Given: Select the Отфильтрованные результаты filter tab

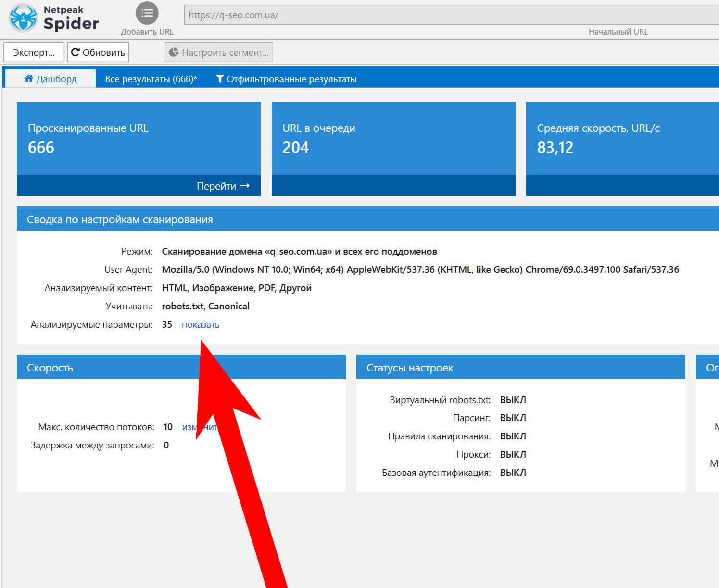Looking at the screenshot, I should (x=287, y=79).
